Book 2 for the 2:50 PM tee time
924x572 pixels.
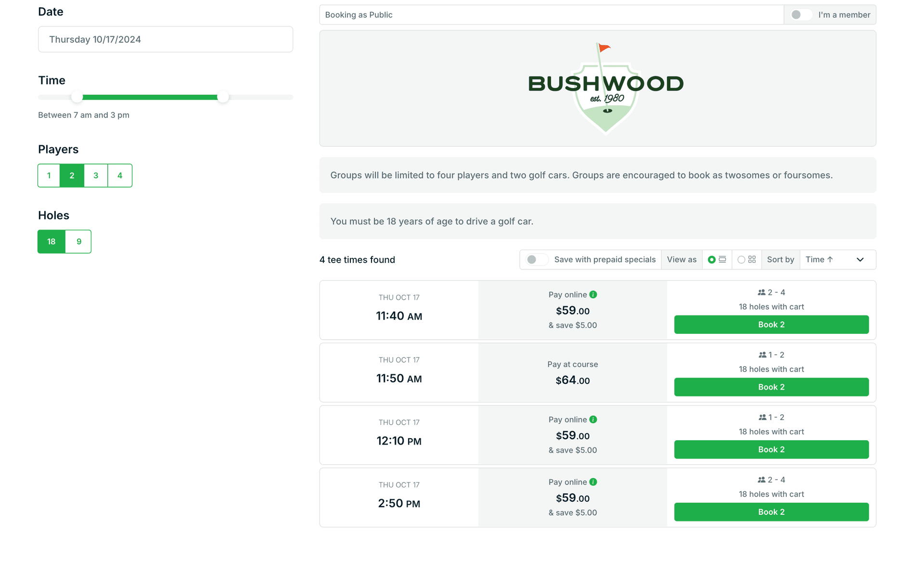tap(771, 512)
